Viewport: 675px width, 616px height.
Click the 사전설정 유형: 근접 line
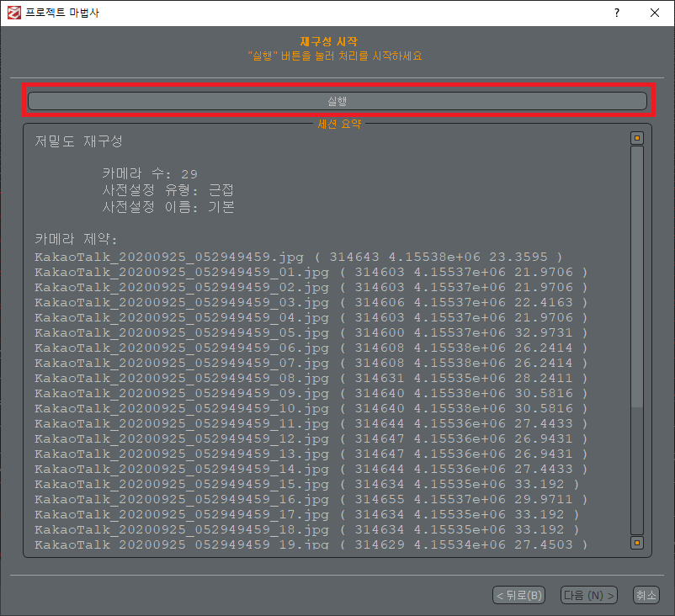click(167, 190)
